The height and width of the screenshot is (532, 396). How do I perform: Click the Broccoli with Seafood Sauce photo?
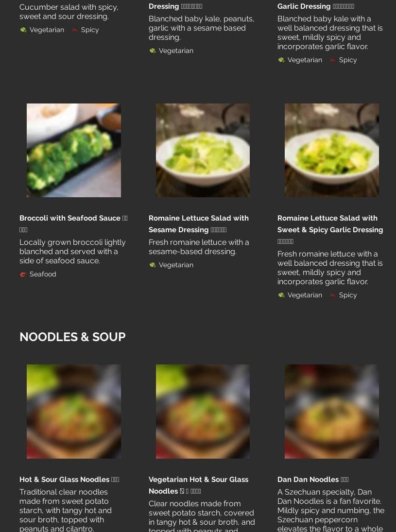click(x=74, y=150)
